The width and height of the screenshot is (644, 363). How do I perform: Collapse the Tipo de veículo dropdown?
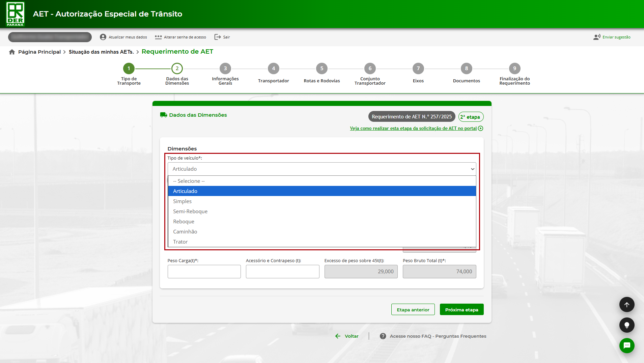tap(322, 169)
